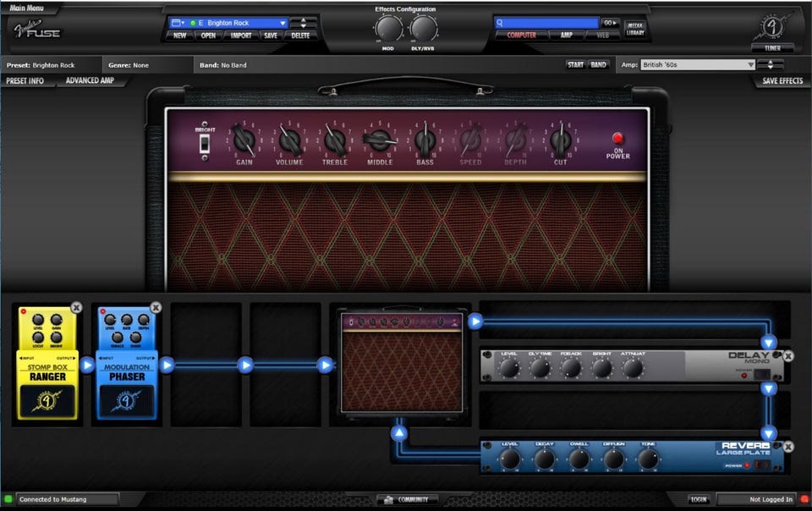Open the Media Library
Screen dimensions: 812x511
coord(635,29)
